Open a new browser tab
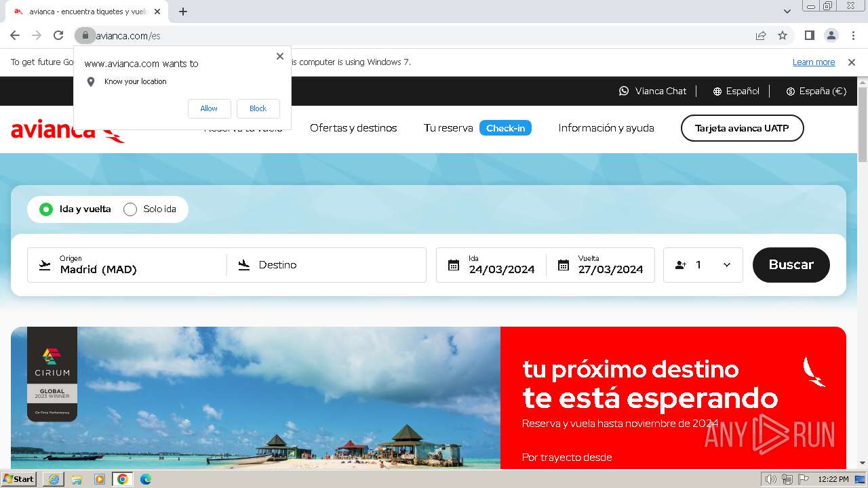The height and width of the screenshot is (488, 868). [183, 12]
